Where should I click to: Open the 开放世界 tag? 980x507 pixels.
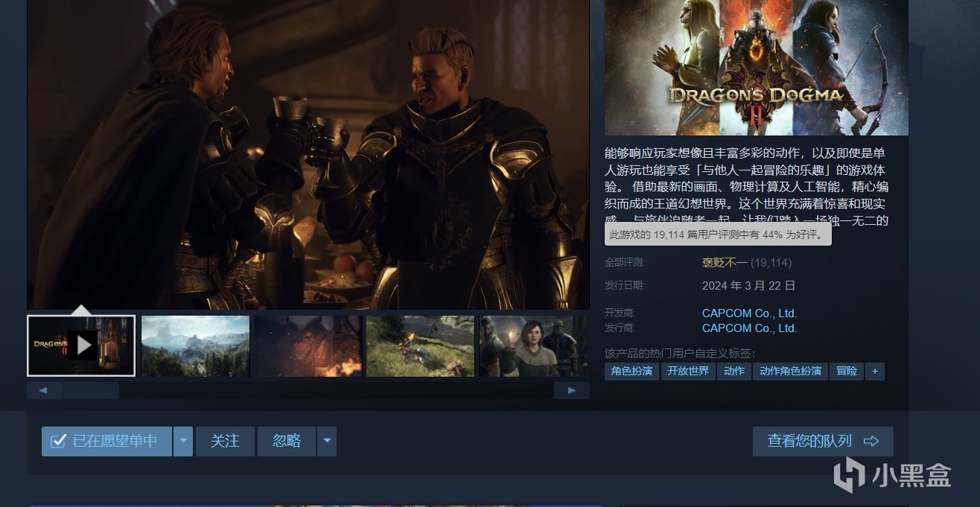[x=688, y=371]
